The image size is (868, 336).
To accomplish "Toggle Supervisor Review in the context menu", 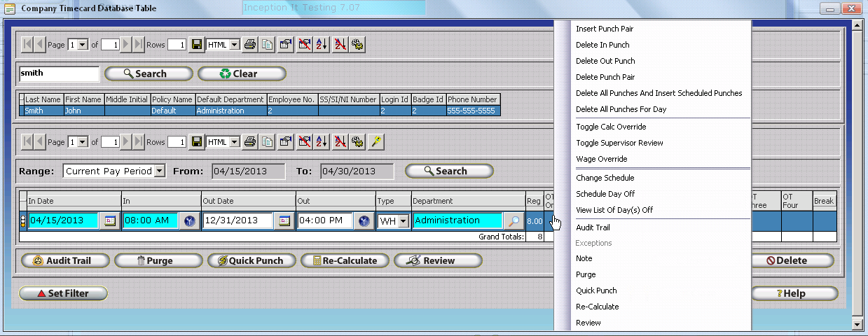I will tap(619, 143).
